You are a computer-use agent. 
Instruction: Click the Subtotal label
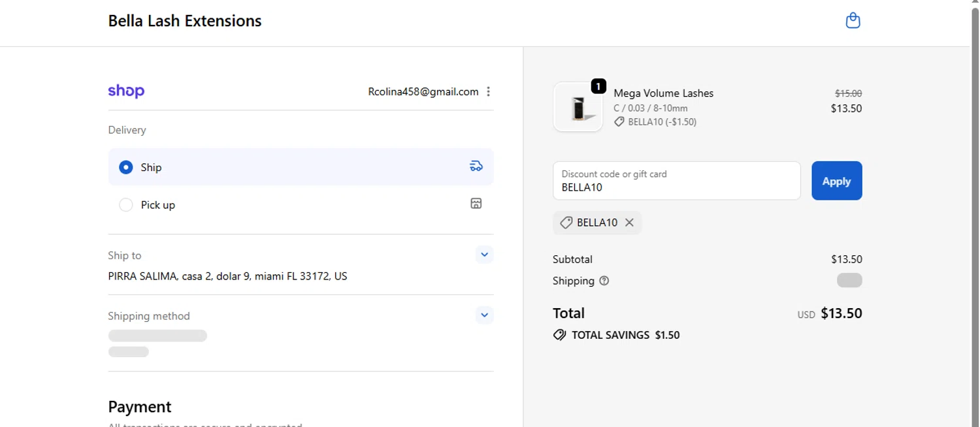572,259
